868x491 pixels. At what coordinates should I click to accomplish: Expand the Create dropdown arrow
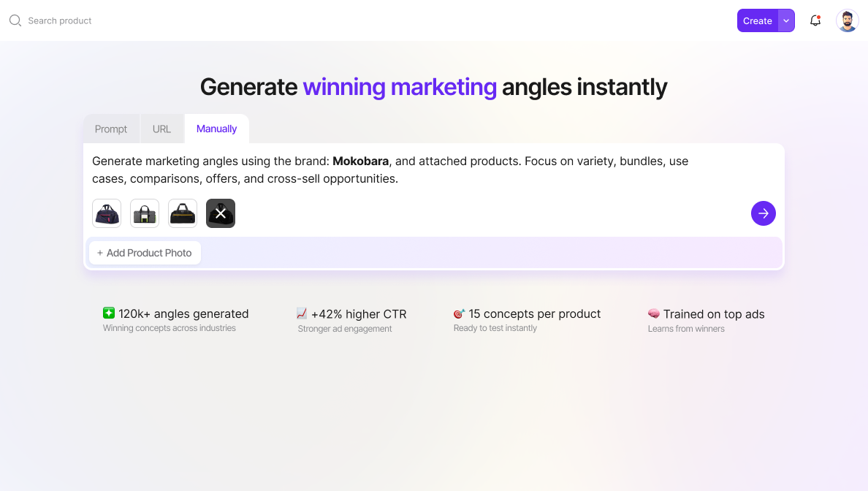click(786, 20)
